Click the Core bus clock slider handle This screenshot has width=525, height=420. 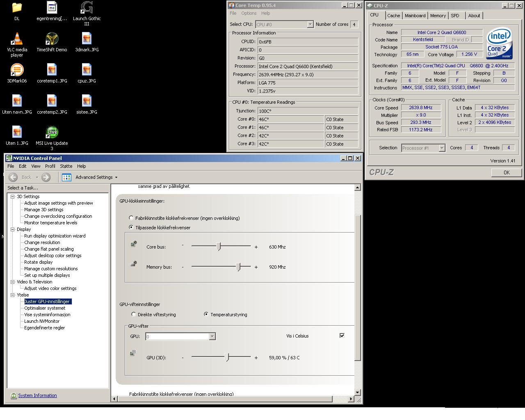click(219, 247)
